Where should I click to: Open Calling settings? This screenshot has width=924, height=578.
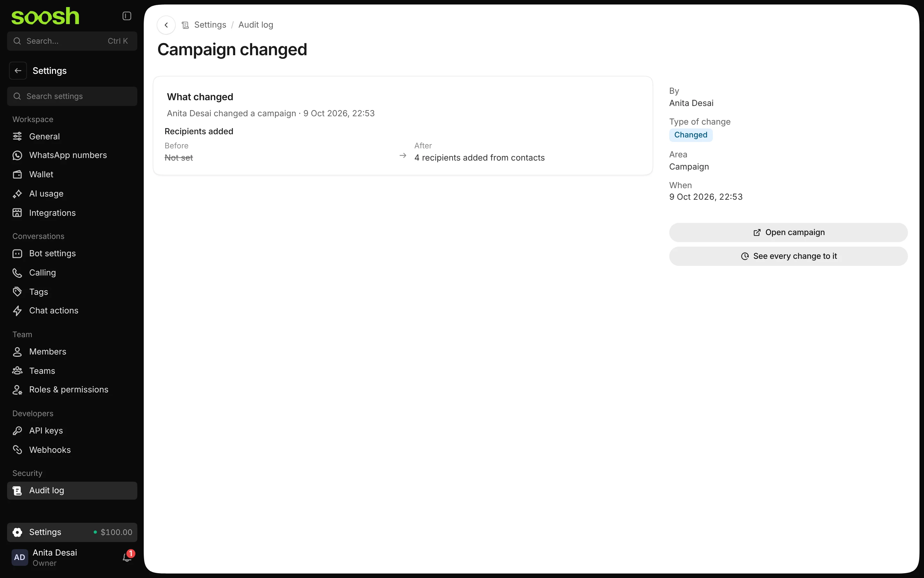point(72,273)
